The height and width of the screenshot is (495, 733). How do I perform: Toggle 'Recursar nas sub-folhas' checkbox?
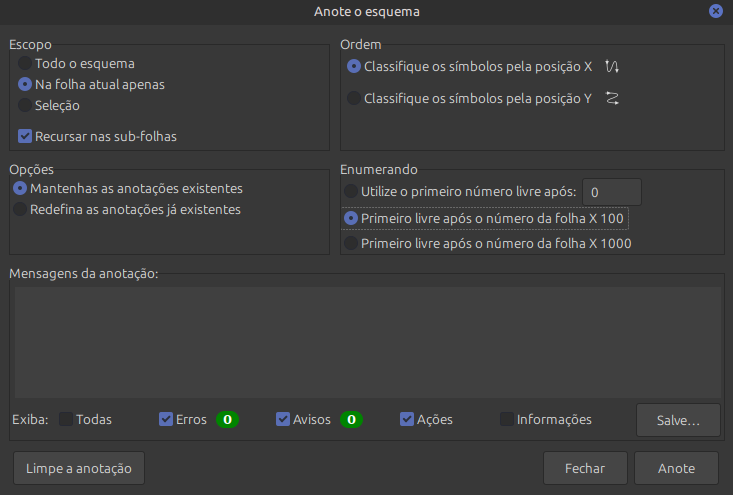point(26,136)
